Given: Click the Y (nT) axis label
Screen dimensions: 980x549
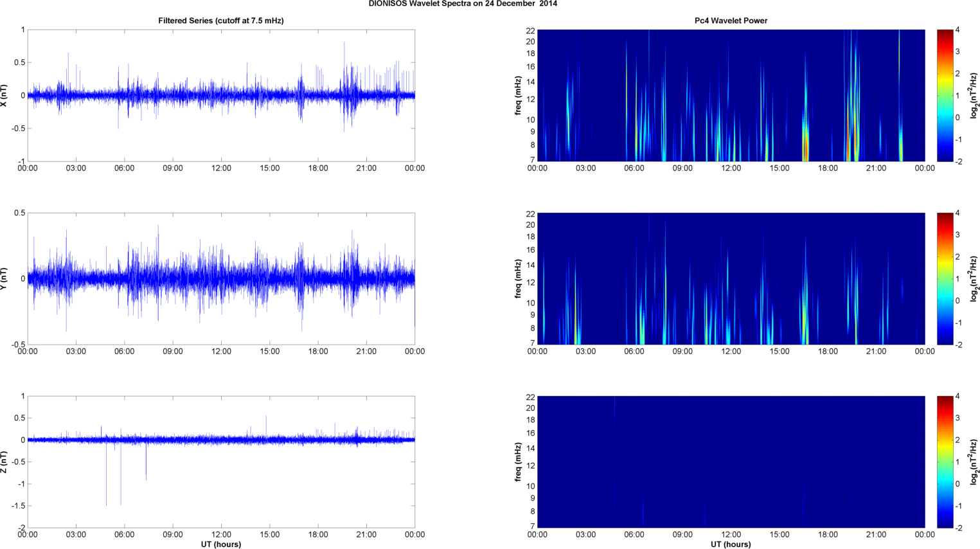Looking at the screenshot, I should [4, 278].
